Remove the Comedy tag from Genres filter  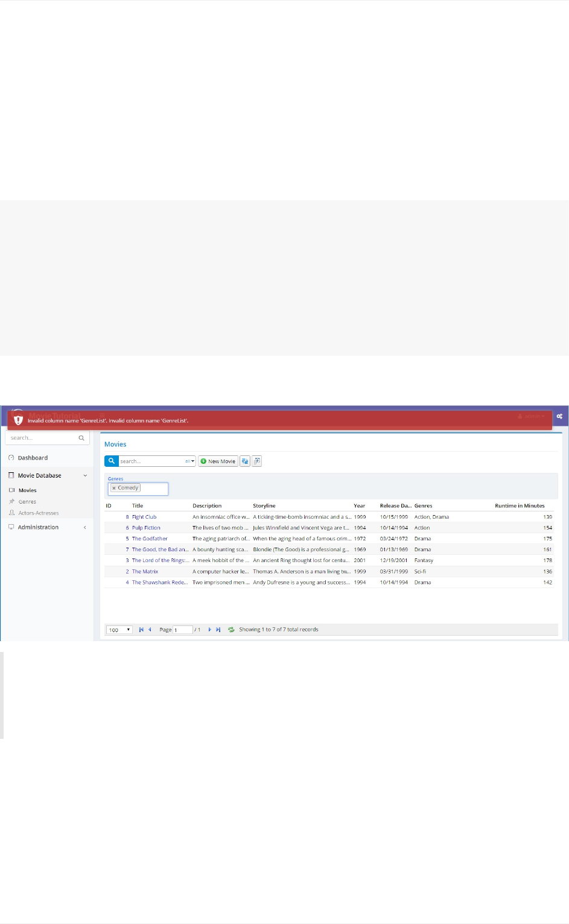[114, 488]
